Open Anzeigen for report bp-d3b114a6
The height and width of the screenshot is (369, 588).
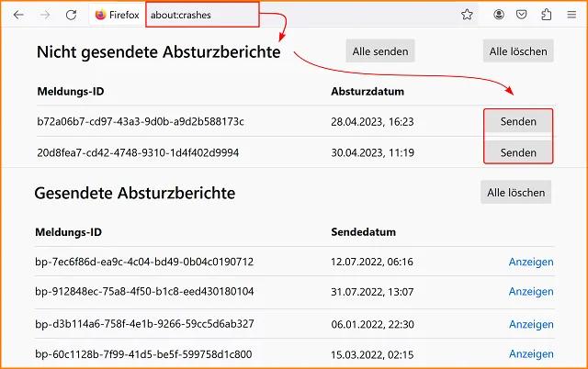coord(531,324)
